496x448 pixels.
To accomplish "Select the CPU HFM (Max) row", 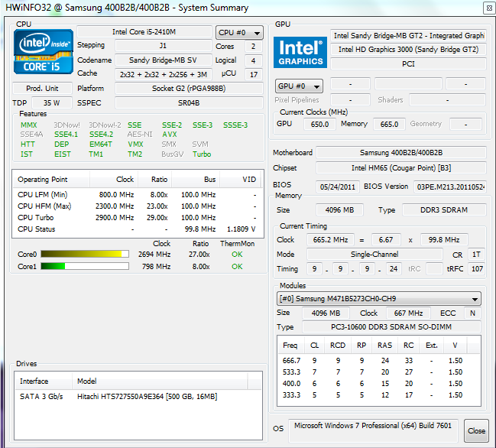I will coord(138,206).
